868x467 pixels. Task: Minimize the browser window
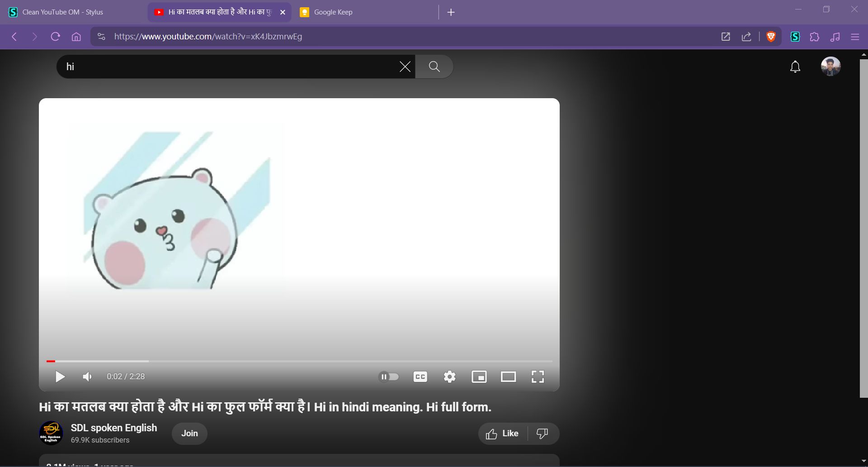798,10
